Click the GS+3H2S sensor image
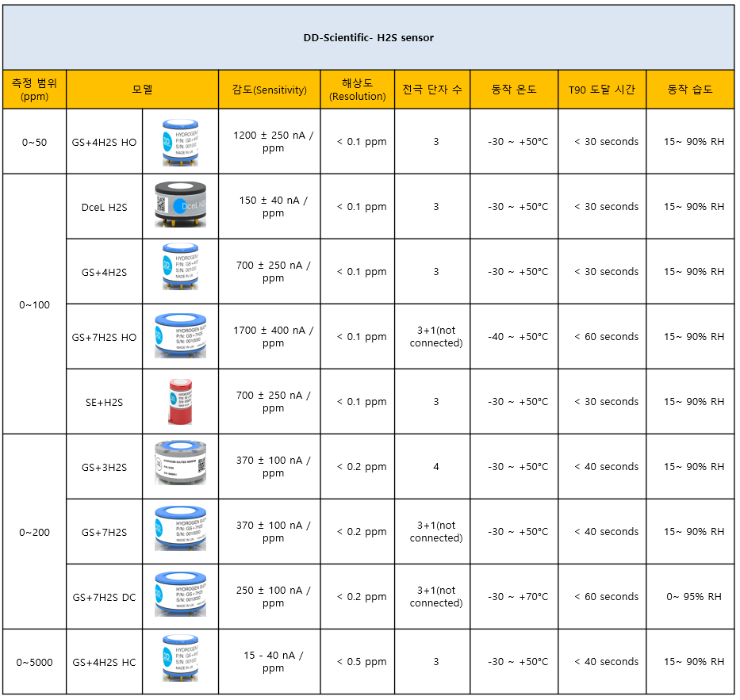 click(x=180, y=467)
